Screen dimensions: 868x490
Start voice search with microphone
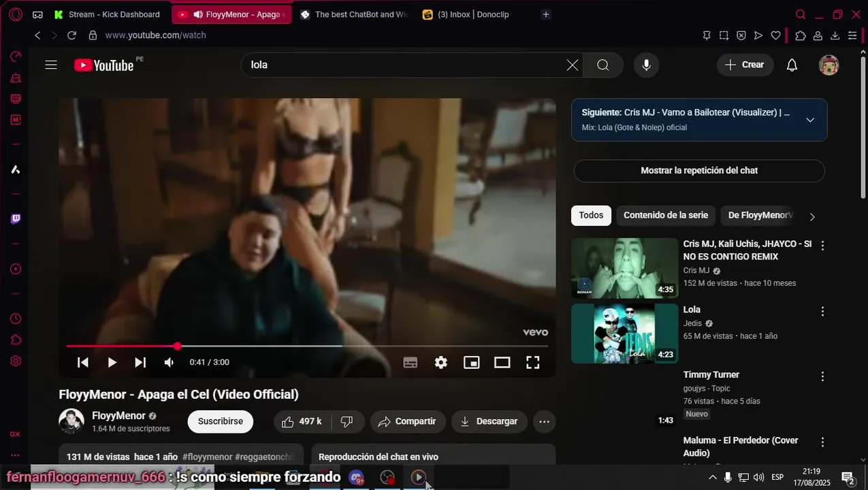point(647,65)
